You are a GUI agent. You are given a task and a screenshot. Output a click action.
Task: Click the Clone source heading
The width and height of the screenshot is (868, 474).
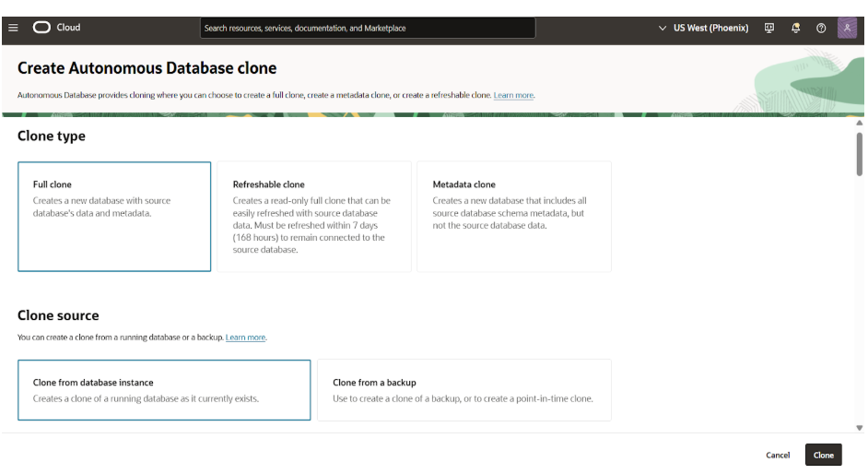(58, 315)
